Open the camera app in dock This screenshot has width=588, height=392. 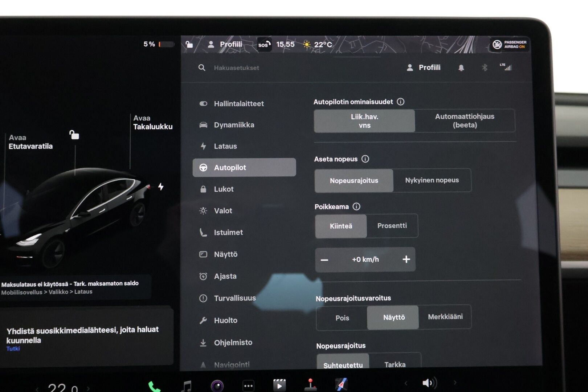point(217,385)
